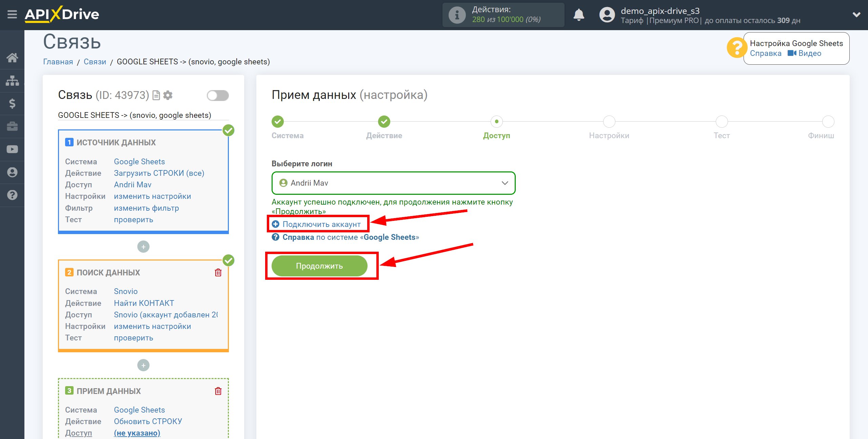This screenshot has width=868, height=439.
Task: Click the yellow question mark help icon
Action: [x=736, y=48]
